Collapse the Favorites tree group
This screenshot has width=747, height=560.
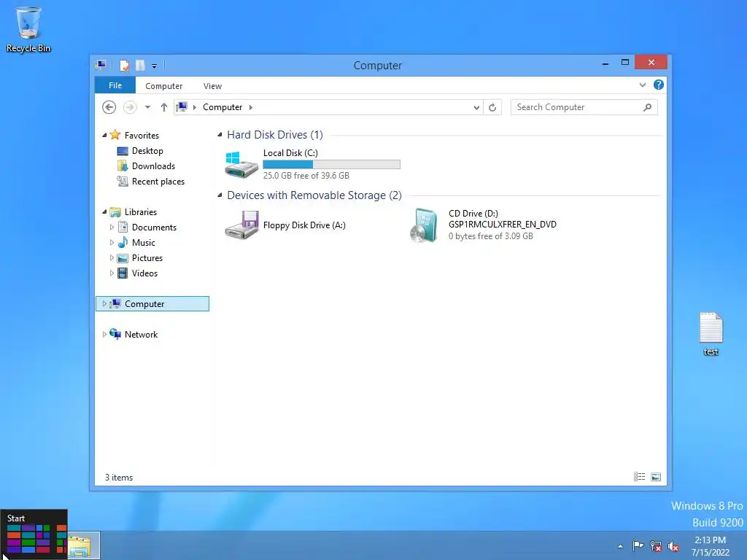(104, 135)
